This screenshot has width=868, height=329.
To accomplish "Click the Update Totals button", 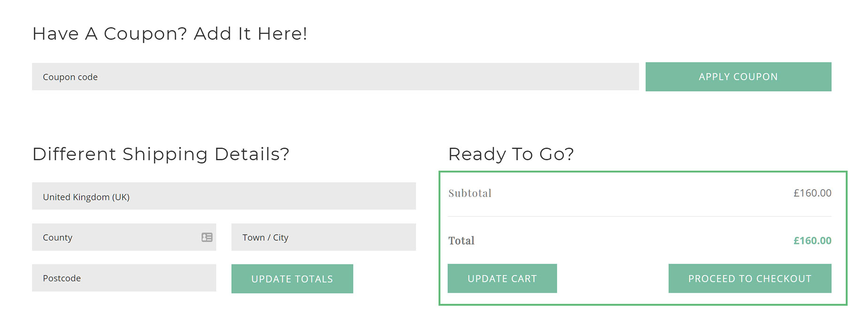I will [x=292, y=278].
